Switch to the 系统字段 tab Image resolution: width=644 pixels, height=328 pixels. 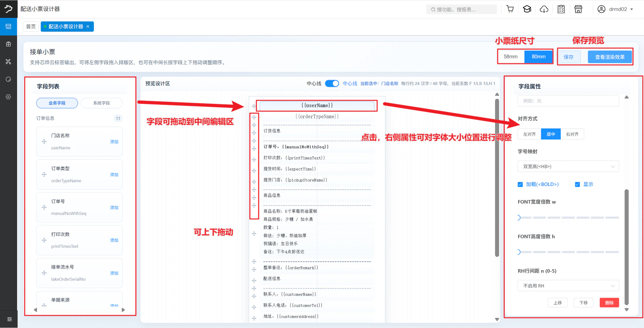click(x=102, y=103)
